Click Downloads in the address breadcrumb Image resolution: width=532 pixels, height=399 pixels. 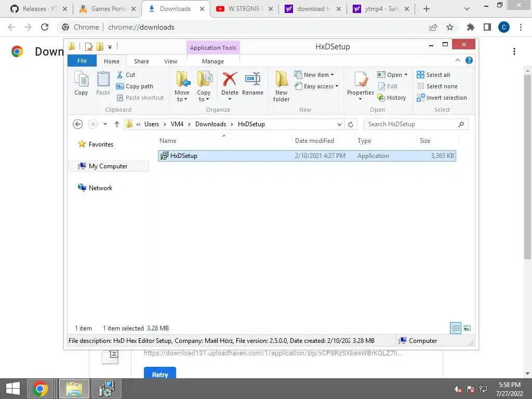tap(210, 124)
